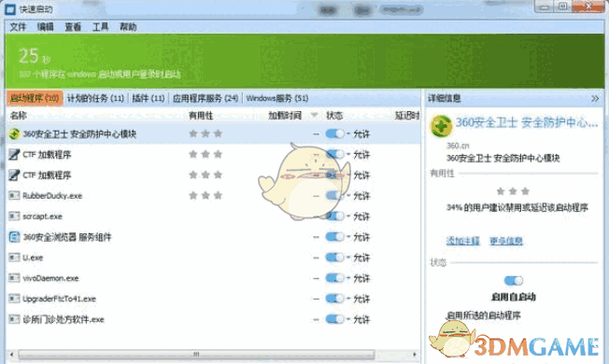Click 360安全卫士 安全防护中心 title in details

pyautogui.click(x=526, y=122)
